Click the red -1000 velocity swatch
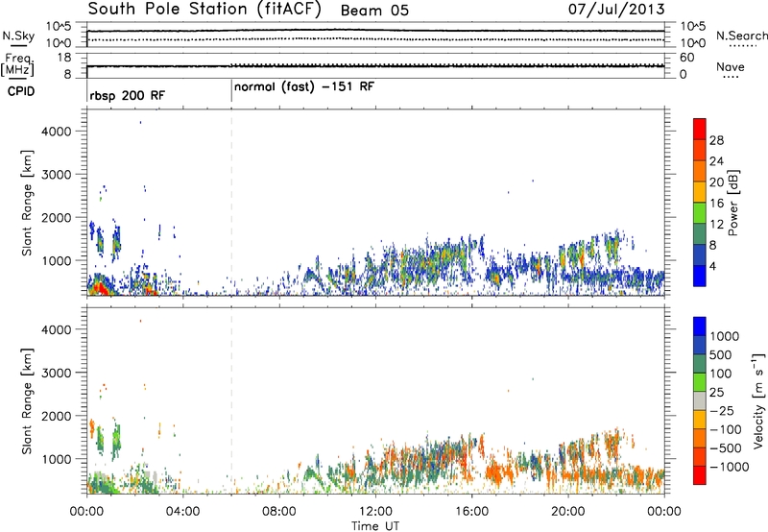This screenshot has height=532, width=768. point(700,475)
